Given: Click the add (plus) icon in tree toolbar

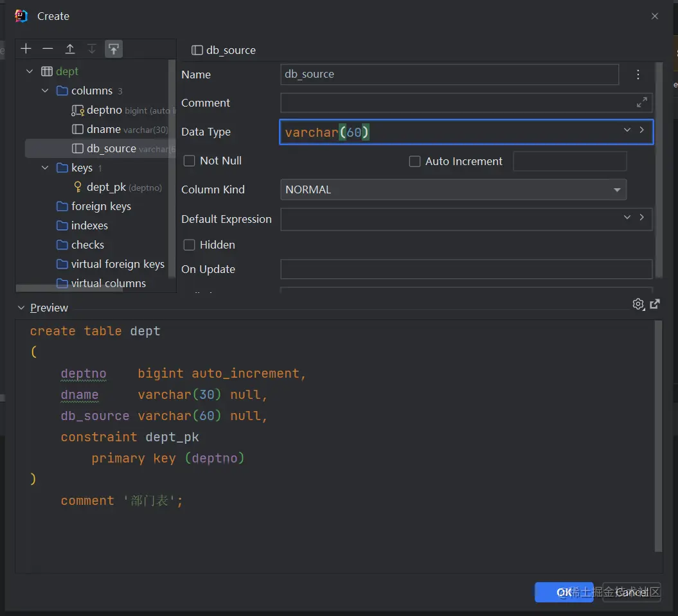Looking at the screenshot, I should point(26,49).
